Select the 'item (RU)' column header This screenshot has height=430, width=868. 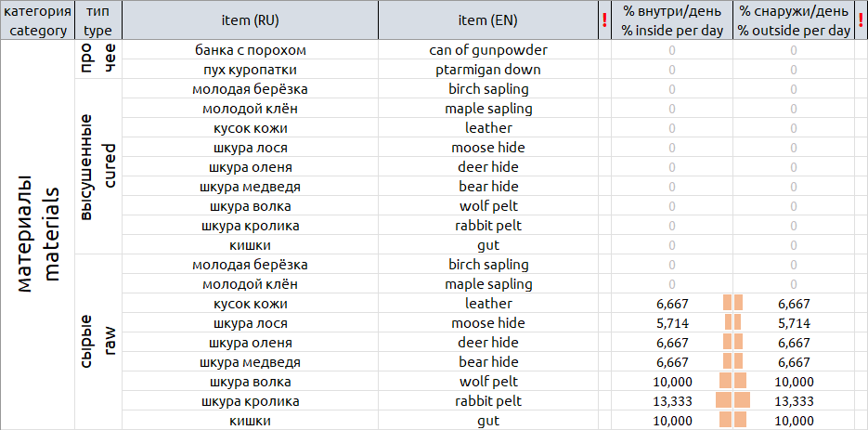click(x=250, y=20)
